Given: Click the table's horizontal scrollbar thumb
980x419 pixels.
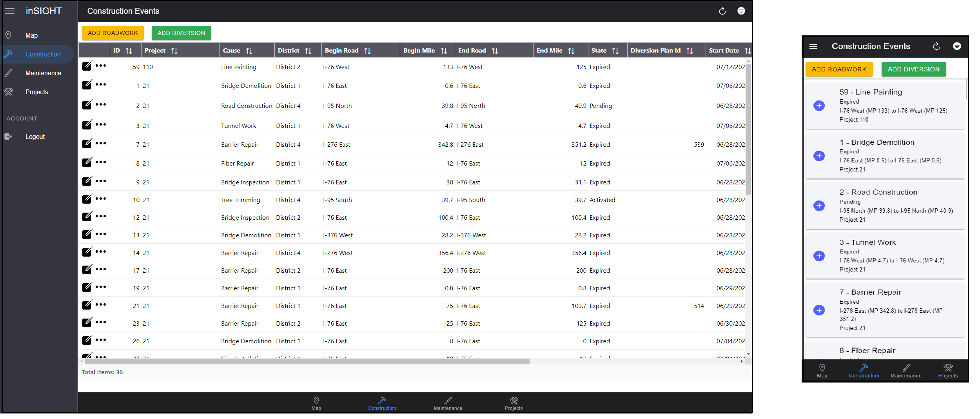Looking at the screenshot, I should 307,361.
